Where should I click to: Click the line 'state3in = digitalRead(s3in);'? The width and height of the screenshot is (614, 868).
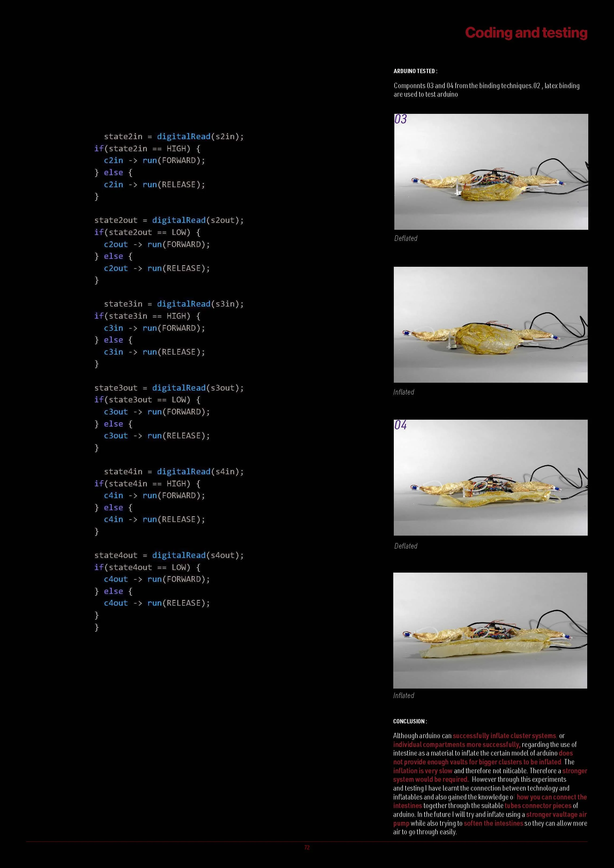(x=174, y=304)
